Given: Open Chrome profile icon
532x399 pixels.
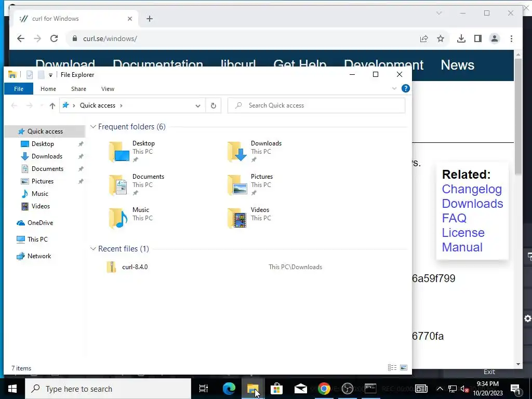Looking at the screenshot, I should pos(495,38).
